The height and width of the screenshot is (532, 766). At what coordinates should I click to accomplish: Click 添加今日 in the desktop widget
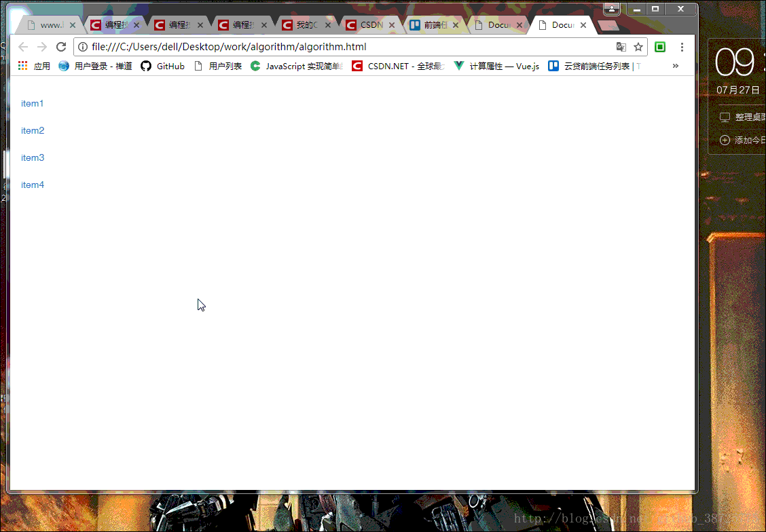742,140
